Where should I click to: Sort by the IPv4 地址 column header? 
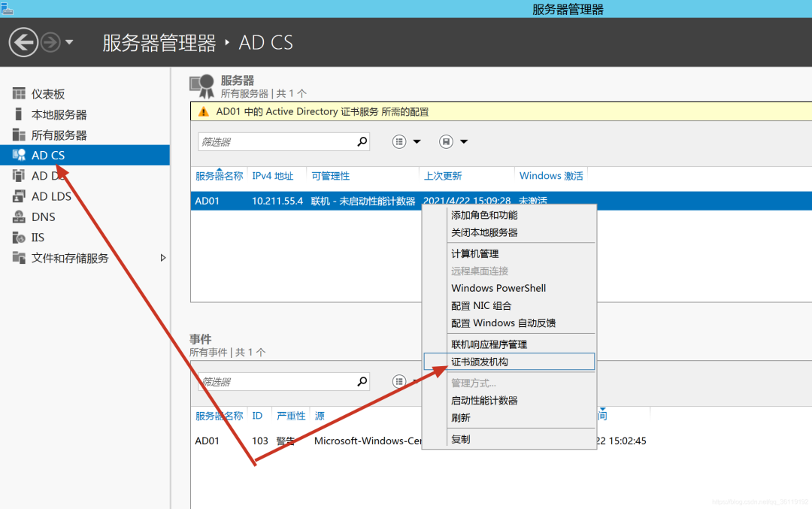tap(273, 176)
